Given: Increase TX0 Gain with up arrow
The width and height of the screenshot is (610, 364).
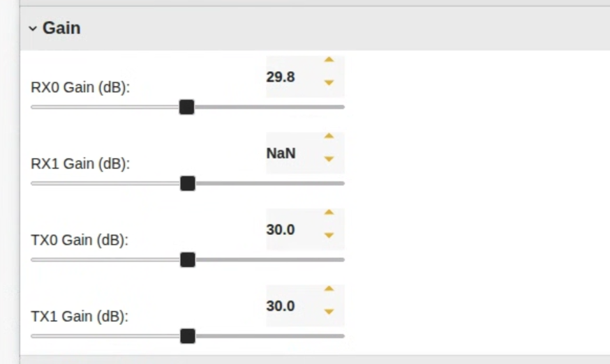Looking at the screenshot, I should point(329,213).
